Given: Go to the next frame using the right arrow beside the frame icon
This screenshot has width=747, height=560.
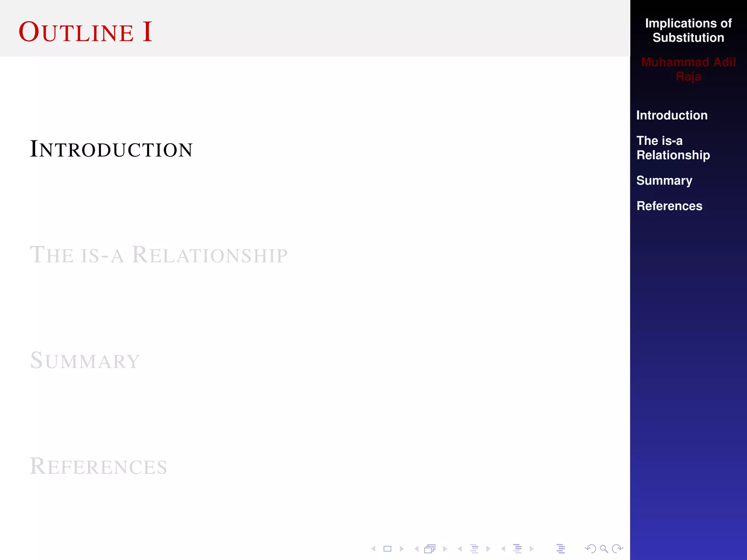Looking at the screenshot, I should click(445, 549).
